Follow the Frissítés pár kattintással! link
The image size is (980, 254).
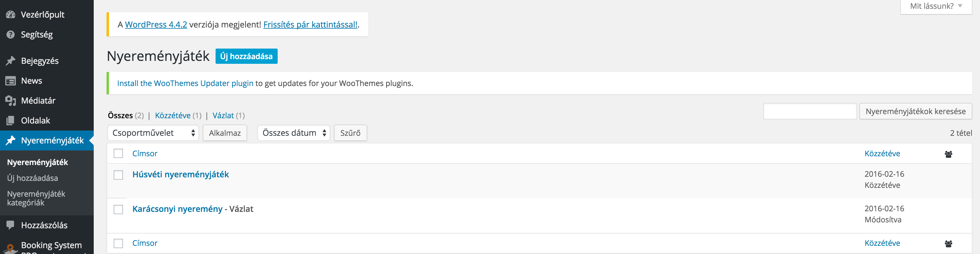[310, 24]
